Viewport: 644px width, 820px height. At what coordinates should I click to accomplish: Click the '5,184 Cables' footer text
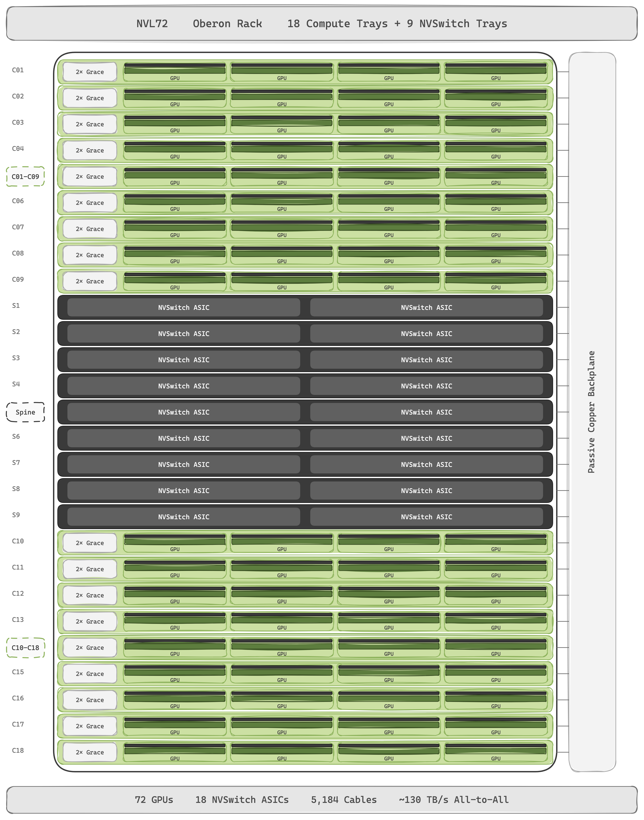(x=343, y=800)
